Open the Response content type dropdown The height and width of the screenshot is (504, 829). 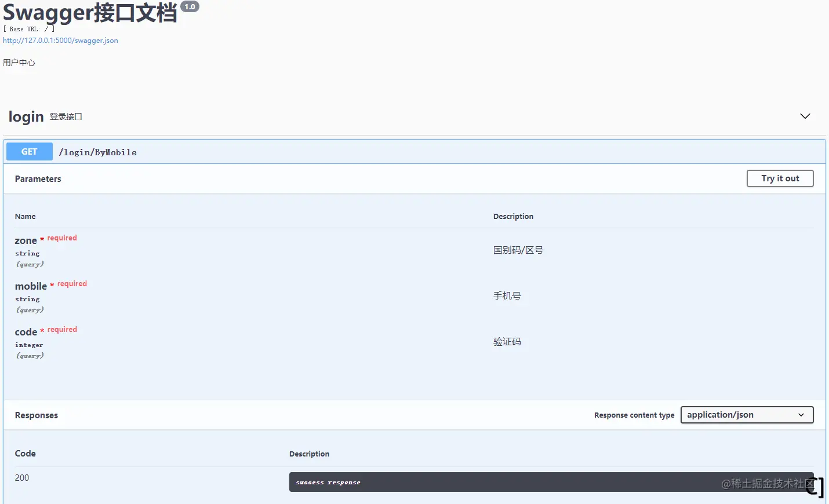pyautogui.click(x=747, y=415)
